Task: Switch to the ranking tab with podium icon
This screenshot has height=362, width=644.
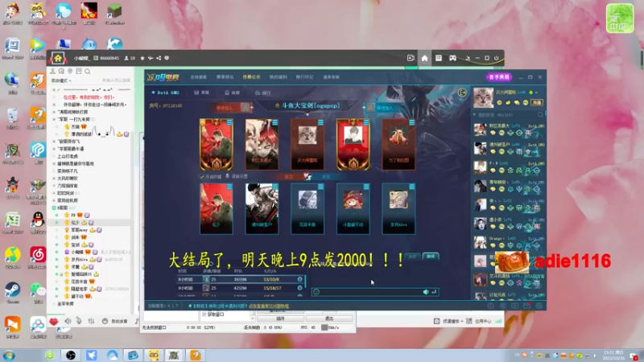Action: [x=263, y=93]
